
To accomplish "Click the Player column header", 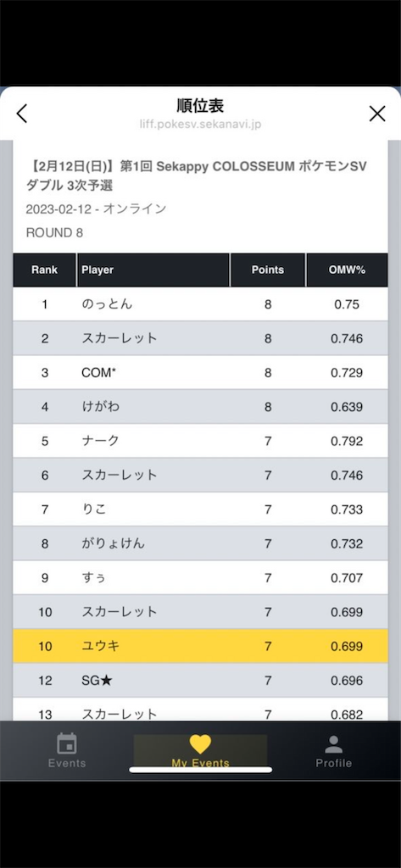I will point(153,270).
